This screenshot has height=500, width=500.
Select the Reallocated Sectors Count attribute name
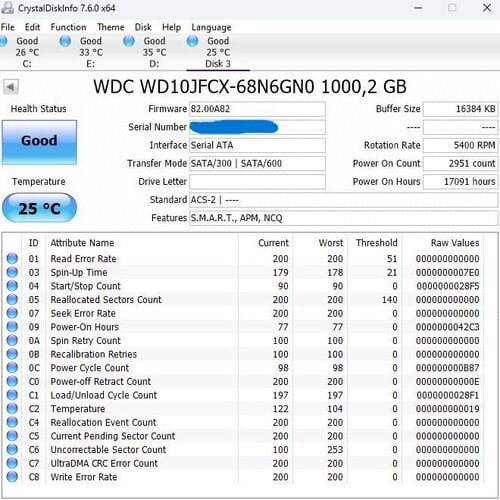pos(106,299)
